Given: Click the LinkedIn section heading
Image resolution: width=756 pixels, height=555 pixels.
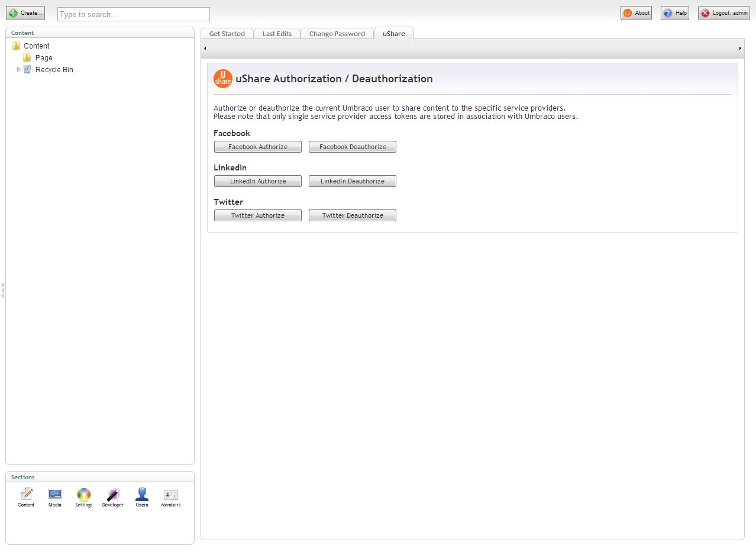Looking at the screenshot, I should pos(230,167).
